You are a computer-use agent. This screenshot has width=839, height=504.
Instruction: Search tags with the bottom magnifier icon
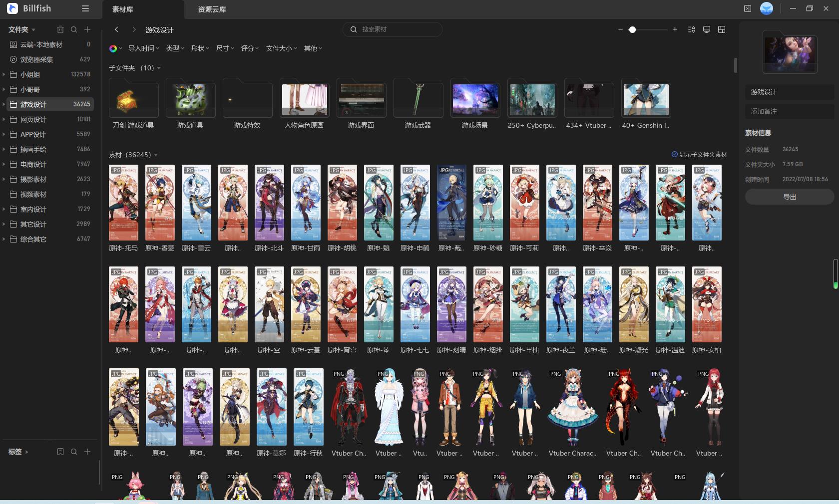(x=74, y=452)
